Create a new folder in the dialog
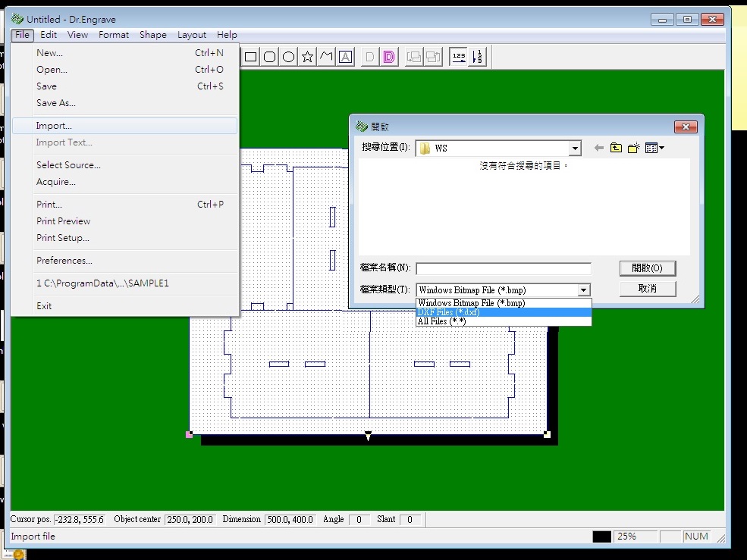 [x=633, y=148]
